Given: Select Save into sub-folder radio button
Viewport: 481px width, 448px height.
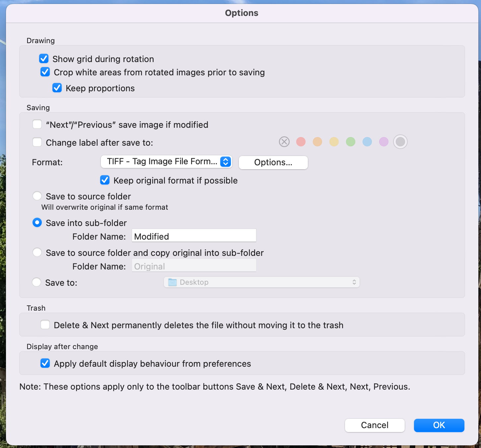Looking at the screenshot, I should pyautogui.click(x=37, y=223).
